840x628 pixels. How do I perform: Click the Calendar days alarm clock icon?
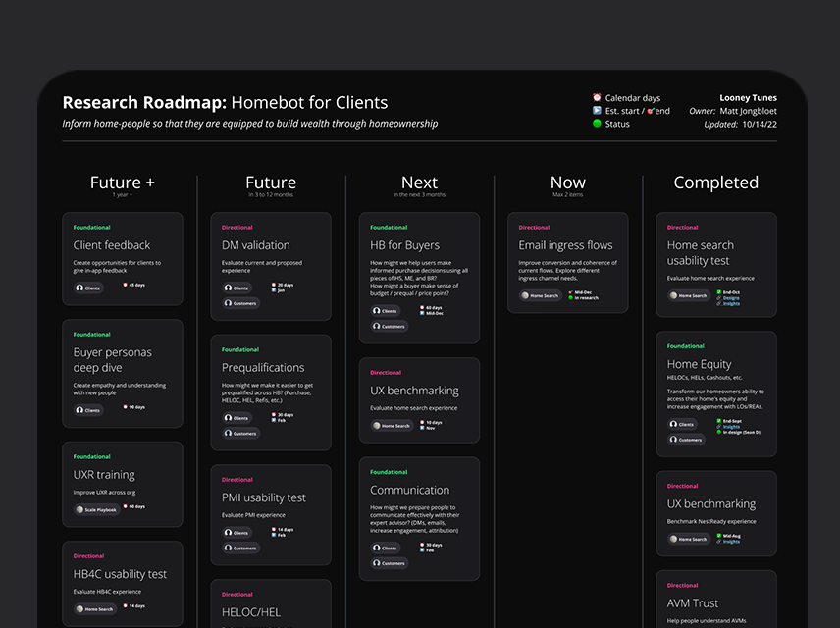click(x=597, y=97)
